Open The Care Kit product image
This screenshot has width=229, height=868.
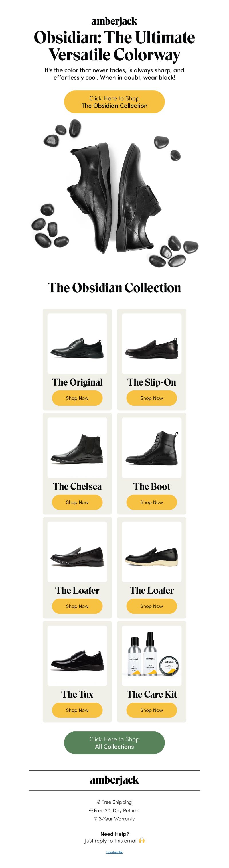151,656
